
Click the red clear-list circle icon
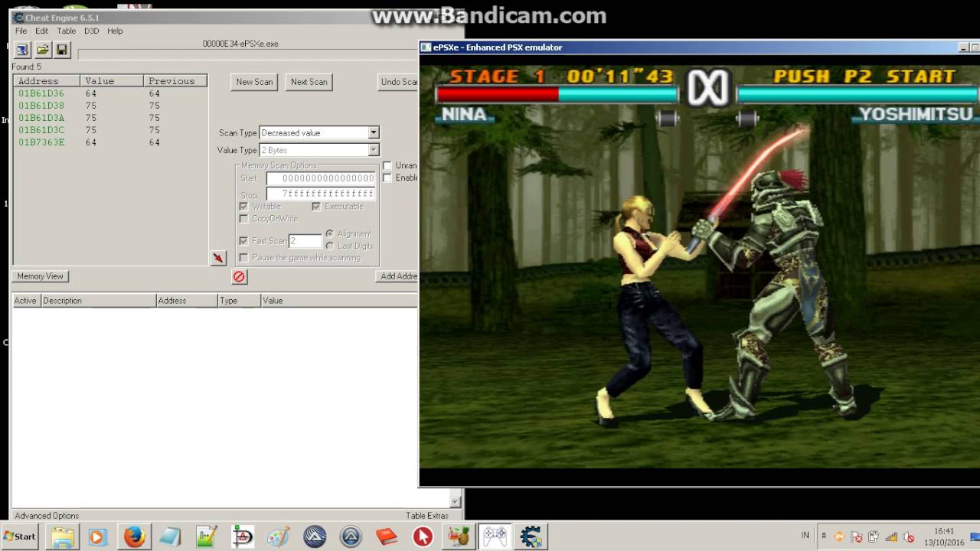tap(239, 277)
